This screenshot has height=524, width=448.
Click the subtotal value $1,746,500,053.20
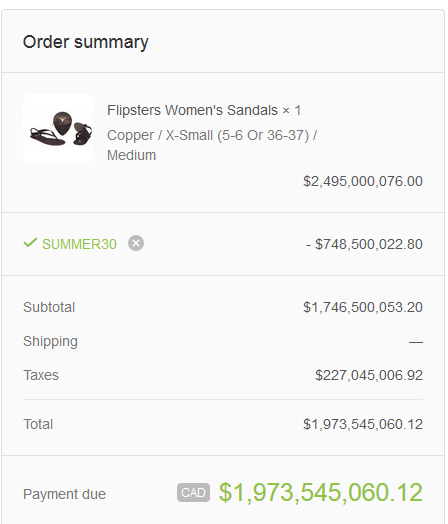point(363,307)
